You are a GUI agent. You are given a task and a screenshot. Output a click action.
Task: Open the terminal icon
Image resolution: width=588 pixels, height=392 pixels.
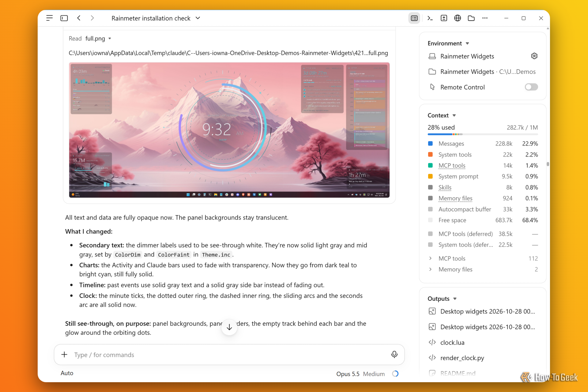pos(430,18)
